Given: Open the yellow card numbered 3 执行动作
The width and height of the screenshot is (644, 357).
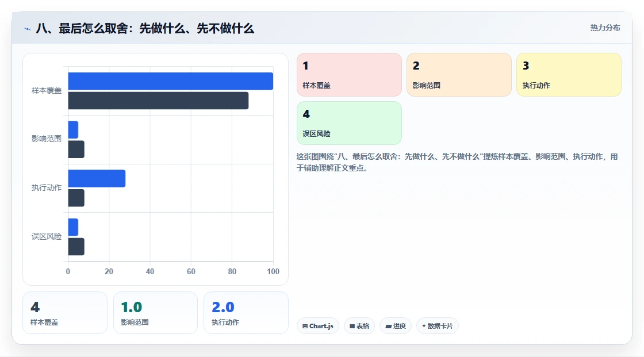Looking at the screenshot, I should pos(569,75).
